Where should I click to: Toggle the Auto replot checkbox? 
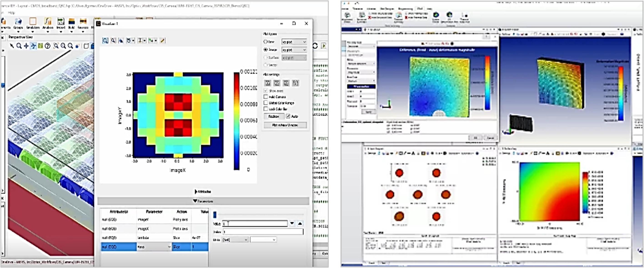pyautogui.click(x=288, y=116)
